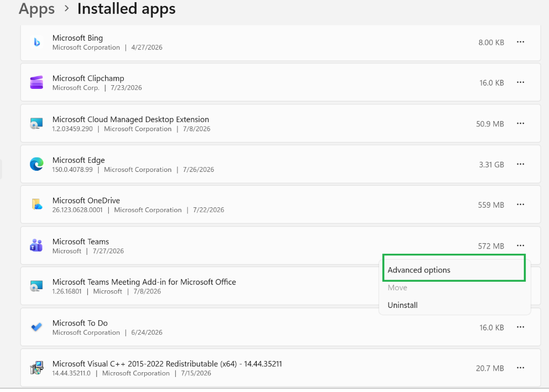Click the 3.31 GB size of Edge

point(492,165)
